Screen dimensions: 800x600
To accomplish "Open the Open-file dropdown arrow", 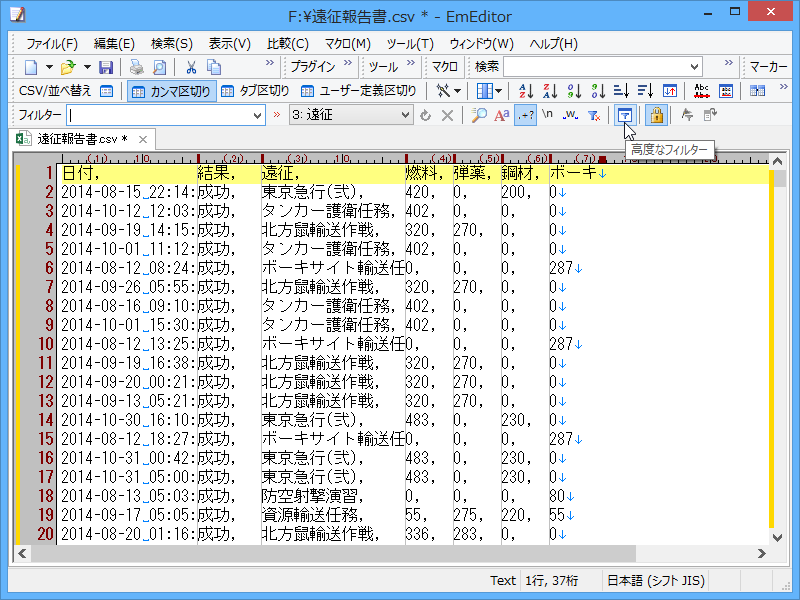I will [x=87, y=67].
